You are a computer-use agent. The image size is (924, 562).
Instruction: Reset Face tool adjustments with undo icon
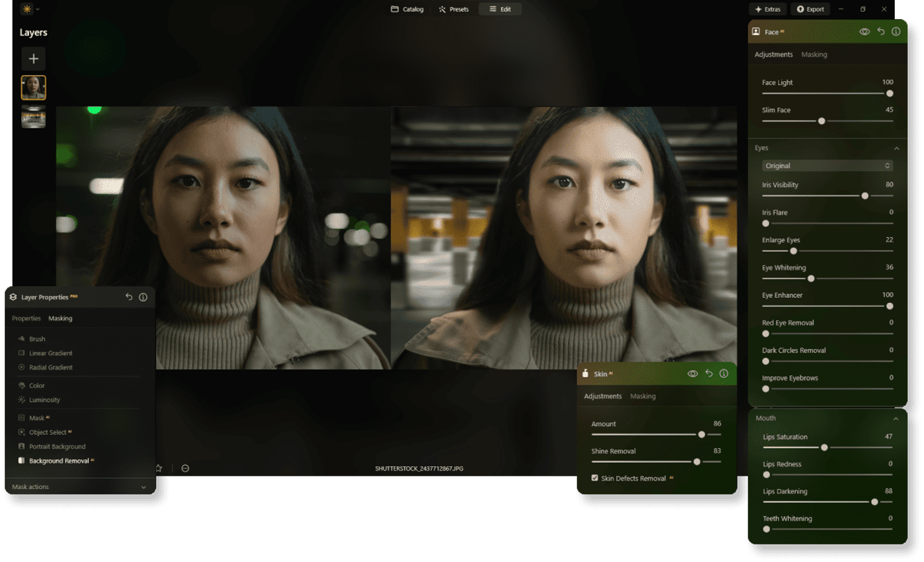pyautogui.click(x=881, y=32)
